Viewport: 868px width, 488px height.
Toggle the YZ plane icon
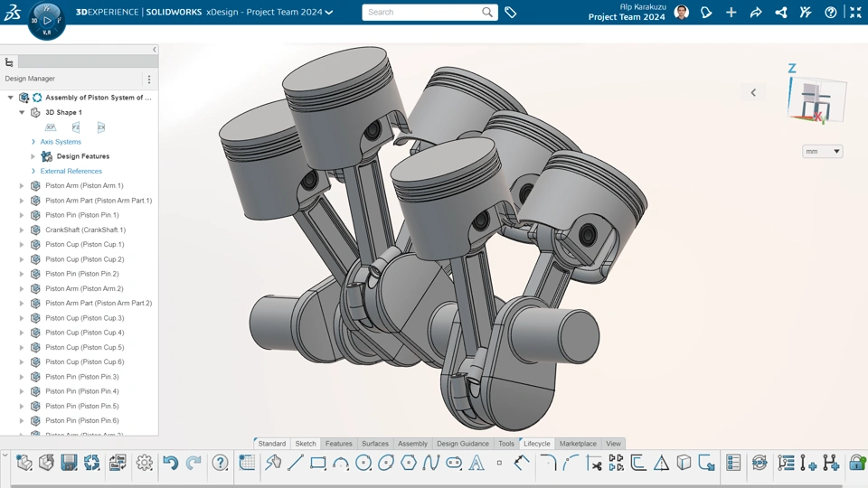76,127
